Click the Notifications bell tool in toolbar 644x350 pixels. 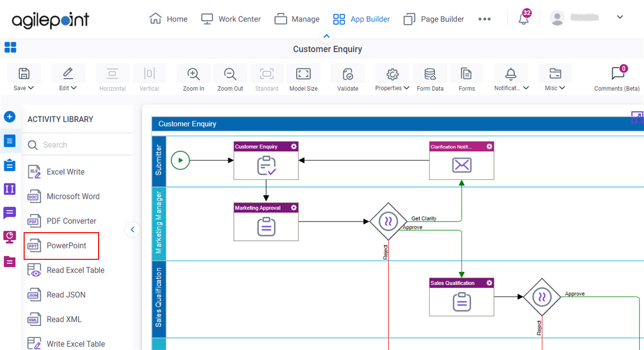(x=511, y=74)
